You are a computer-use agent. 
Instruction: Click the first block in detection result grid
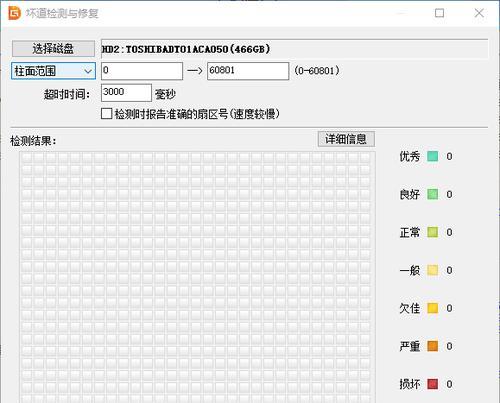coord(27,158)
